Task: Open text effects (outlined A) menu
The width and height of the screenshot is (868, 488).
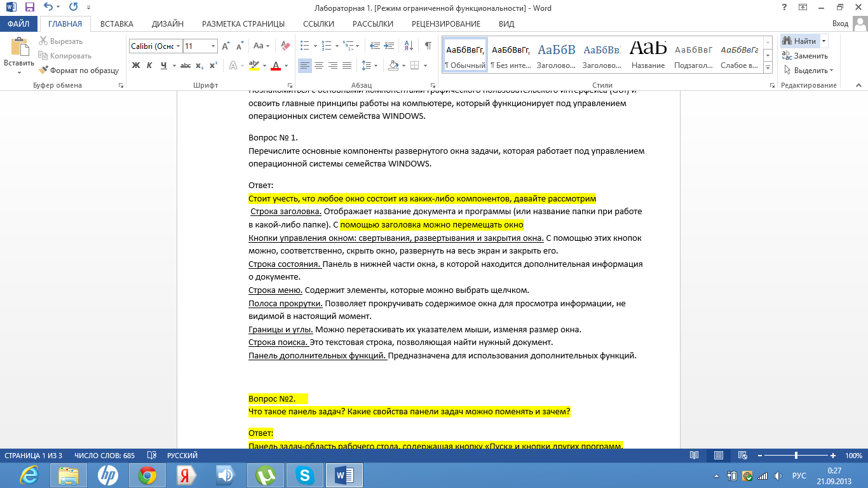Action: (233, 65)
